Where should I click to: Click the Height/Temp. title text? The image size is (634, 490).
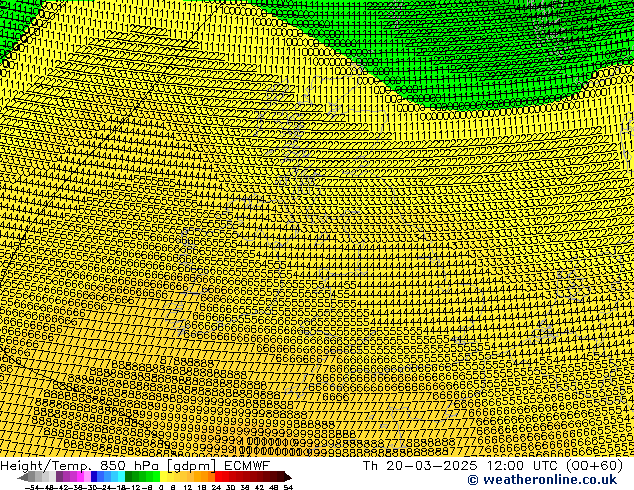click(48, 466)
